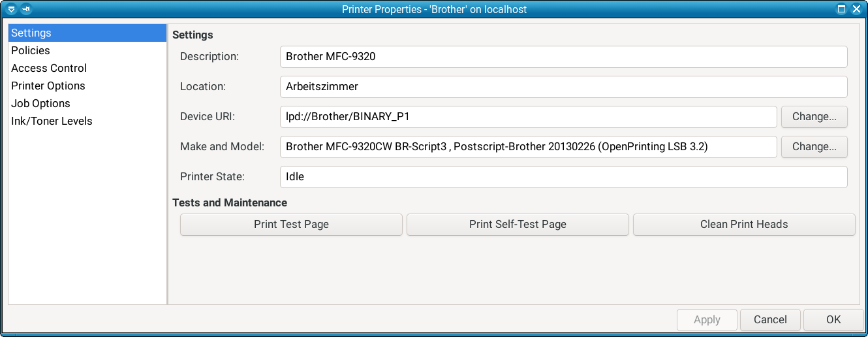Screen dimensions: 868x337
Task: Open the Policies section
Action: (x=31, y=50)
